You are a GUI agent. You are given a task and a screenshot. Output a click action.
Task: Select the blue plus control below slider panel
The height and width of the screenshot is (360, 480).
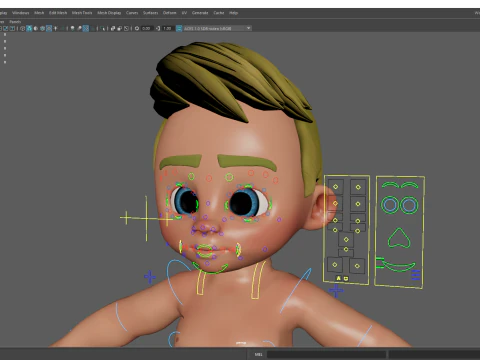coord(336,291)
